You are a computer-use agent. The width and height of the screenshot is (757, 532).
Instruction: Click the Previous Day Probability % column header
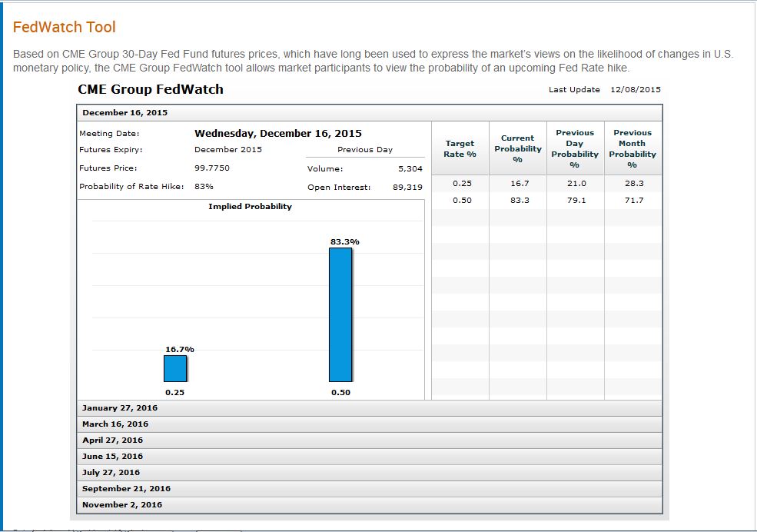tap(575, 148)
